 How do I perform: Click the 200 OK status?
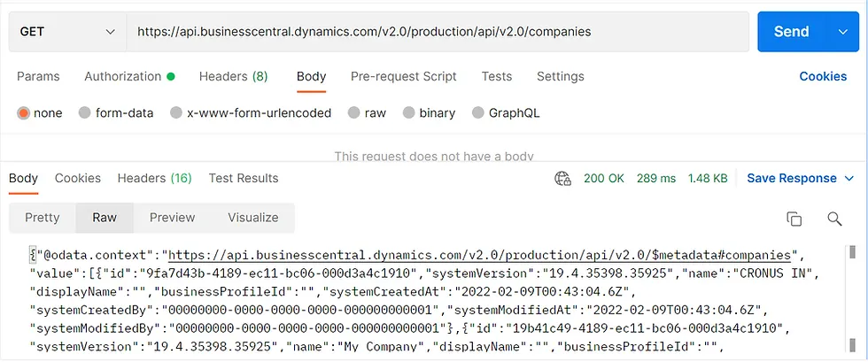pyautogui.click(x=604, y=178)
